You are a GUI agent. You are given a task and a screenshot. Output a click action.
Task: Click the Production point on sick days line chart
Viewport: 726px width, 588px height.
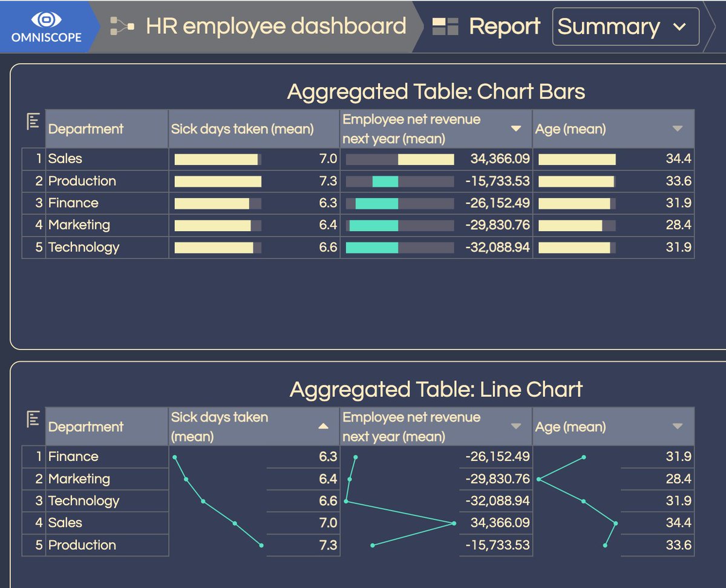point(261,545)
